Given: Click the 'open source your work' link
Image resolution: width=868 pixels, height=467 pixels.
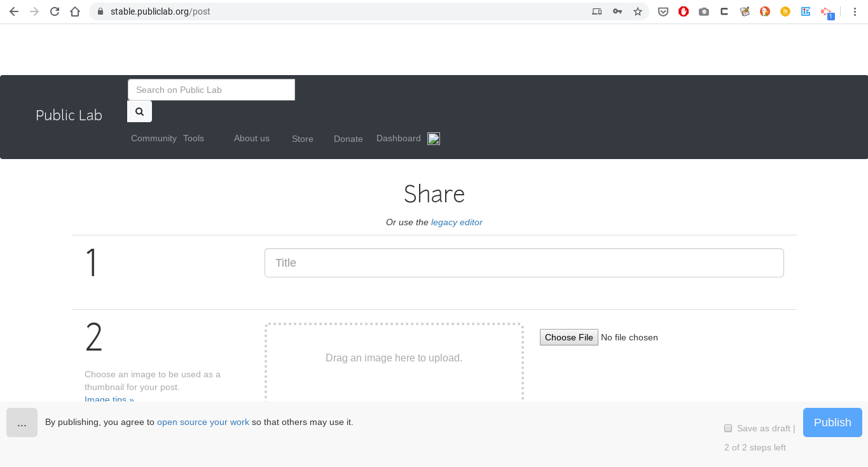Looking at the screenshot, I should (x=203, y=422).
